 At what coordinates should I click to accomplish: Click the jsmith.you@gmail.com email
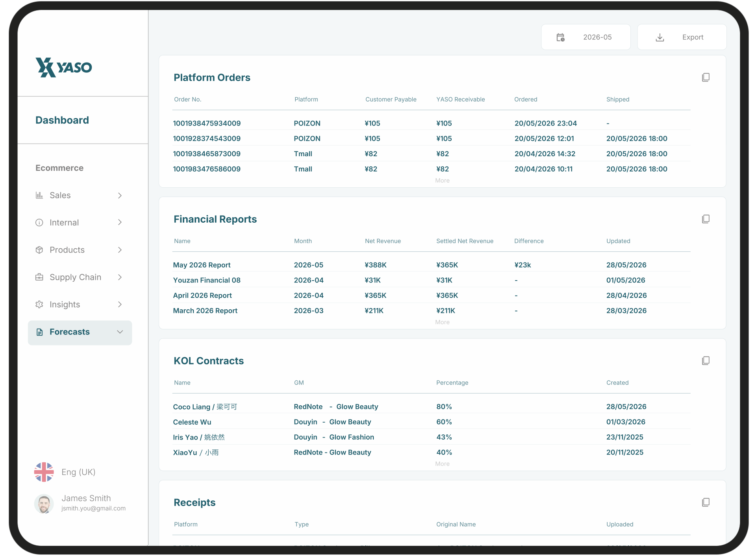point(93,508)
